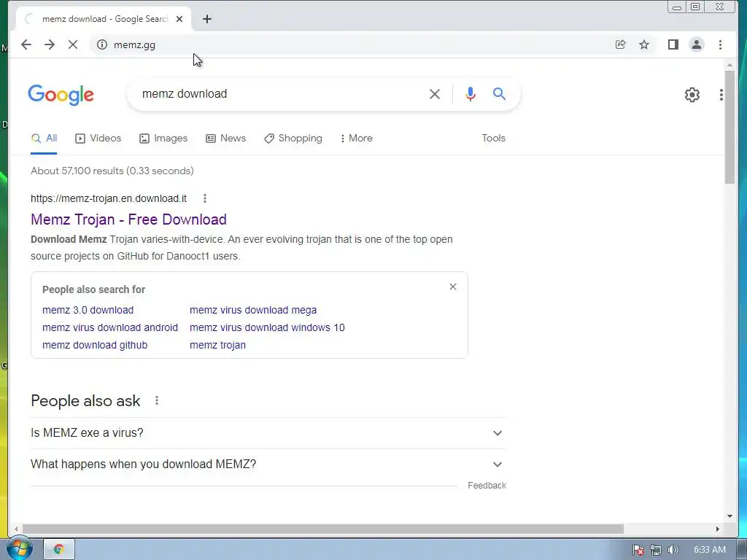Open the 'People also ask' options dots
747x560 pixels.
[157, 401]
